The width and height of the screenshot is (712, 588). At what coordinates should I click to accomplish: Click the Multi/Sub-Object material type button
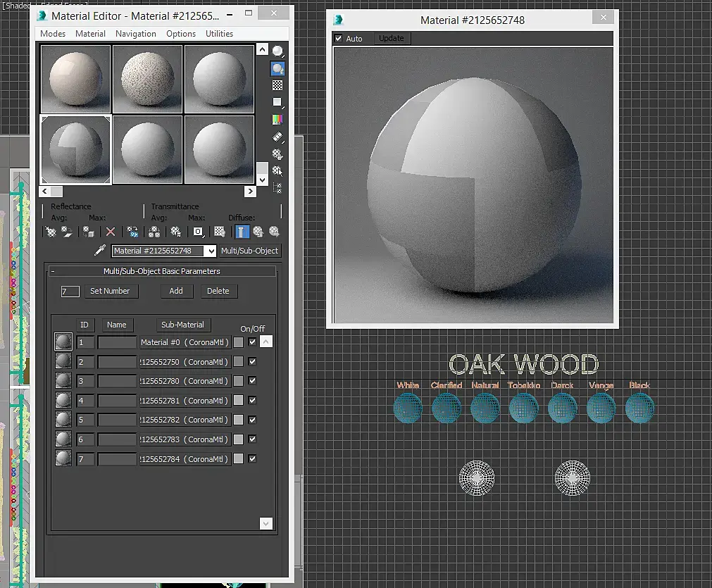tap(250, 251)
